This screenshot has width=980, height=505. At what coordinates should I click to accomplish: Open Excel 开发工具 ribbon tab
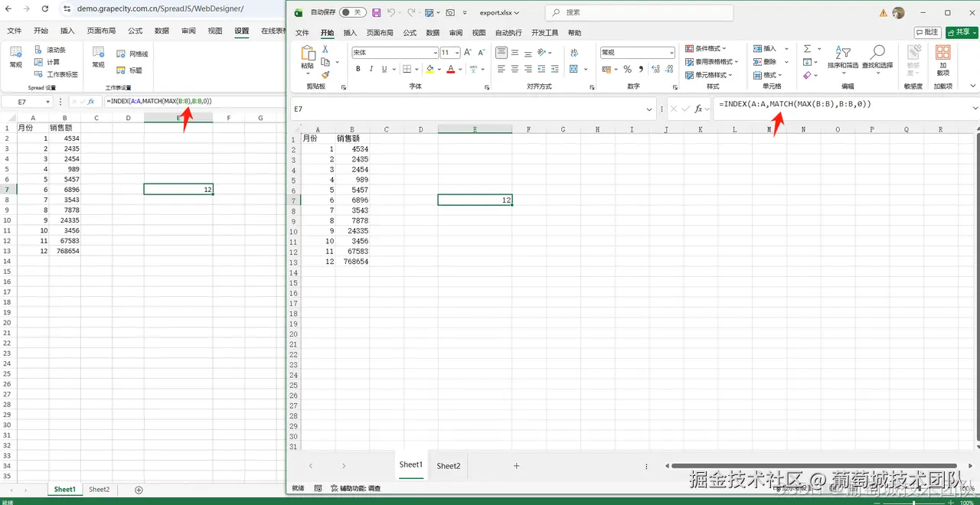click(x=545, y=33)
